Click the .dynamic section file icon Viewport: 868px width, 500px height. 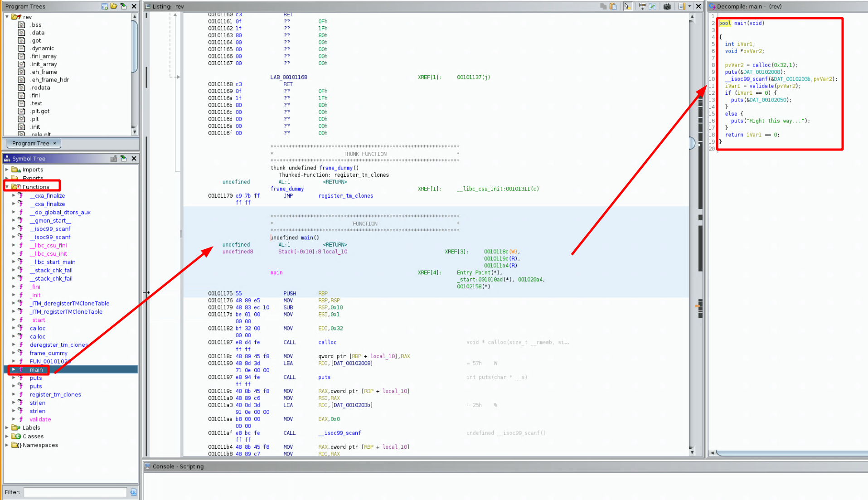point(21,49)
